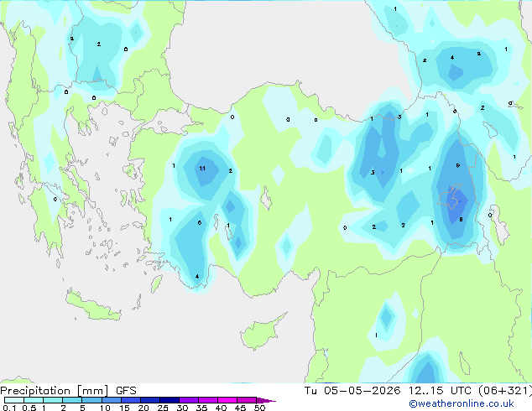Click the 'Precipitation [mm] GFS' title
Image resolution: width=532 pixels, height=411 pixels.
pyautogui.click(x=68, y=391)
